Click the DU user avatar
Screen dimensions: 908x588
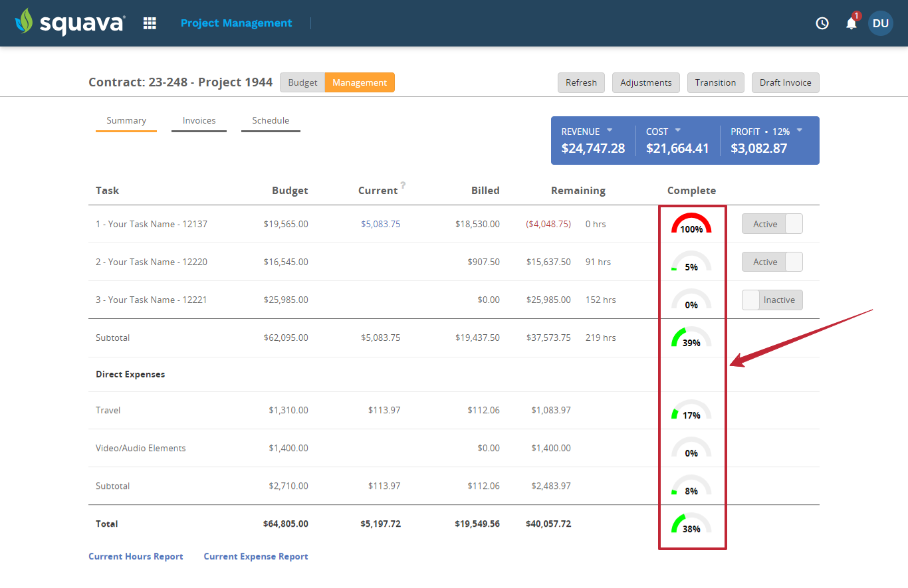[880, 23]
